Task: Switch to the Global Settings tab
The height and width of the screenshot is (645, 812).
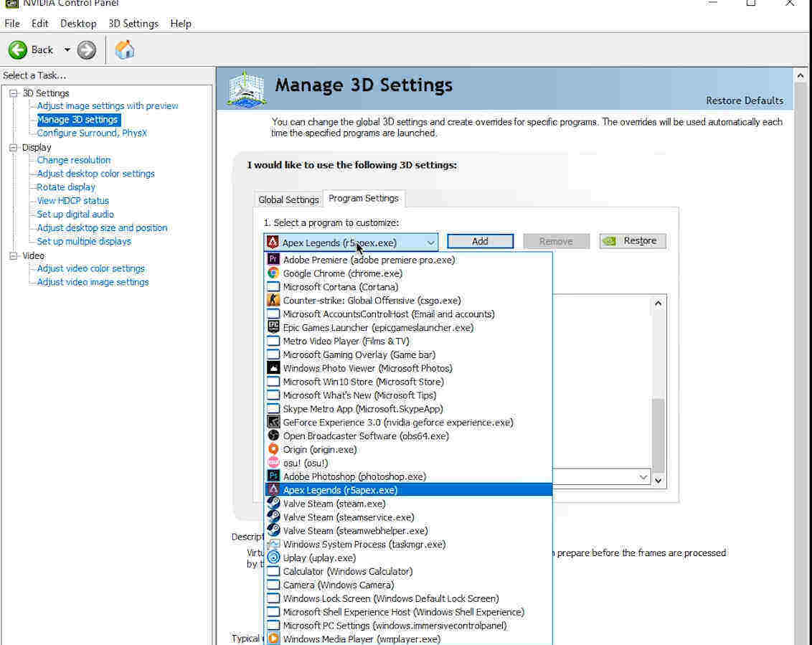Action: (288, 199)
